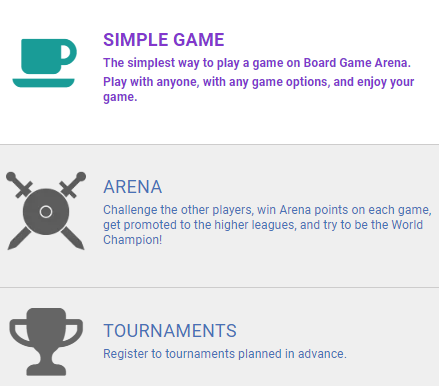Select the Arena mode row
Image resolution: width=439 pixels, height=386 pixels.
tap(219, 216)
